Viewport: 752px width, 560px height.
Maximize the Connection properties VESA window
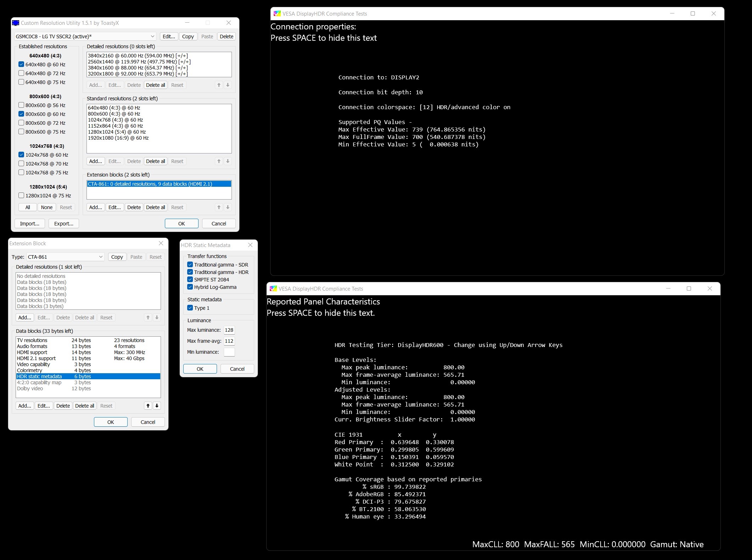(692, 13)
